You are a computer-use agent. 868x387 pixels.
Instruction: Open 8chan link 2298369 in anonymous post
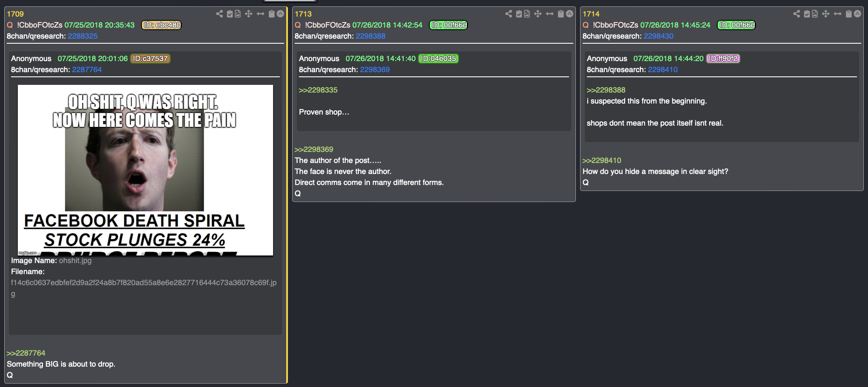[x=375, y=70]
